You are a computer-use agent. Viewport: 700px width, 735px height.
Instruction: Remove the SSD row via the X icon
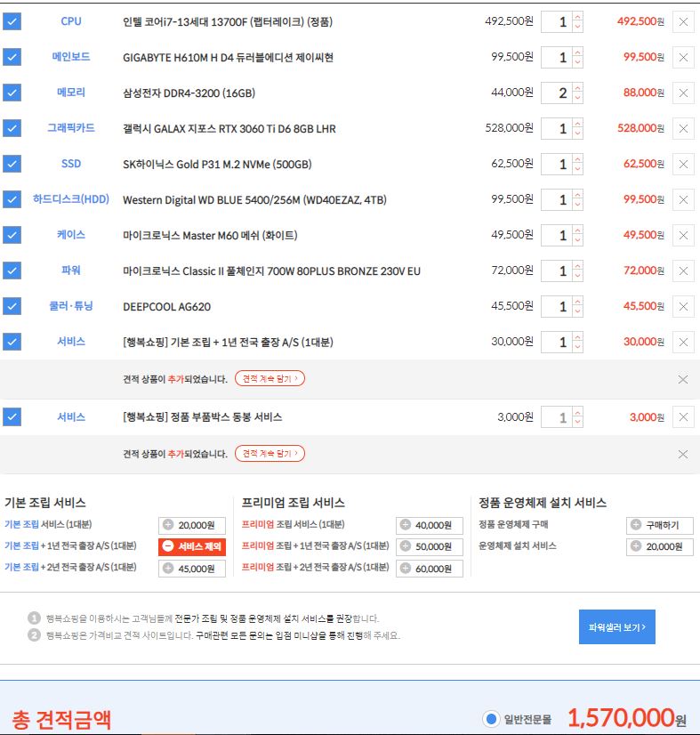click(x=683, y=164)
